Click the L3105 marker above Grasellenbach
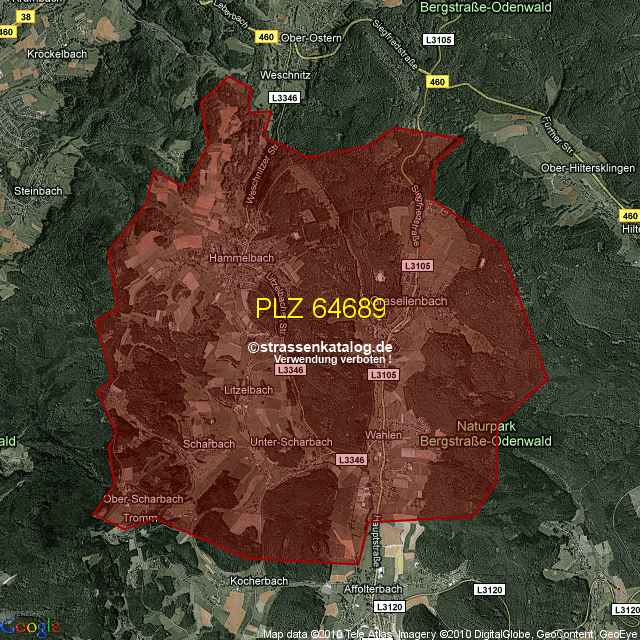 417,266
